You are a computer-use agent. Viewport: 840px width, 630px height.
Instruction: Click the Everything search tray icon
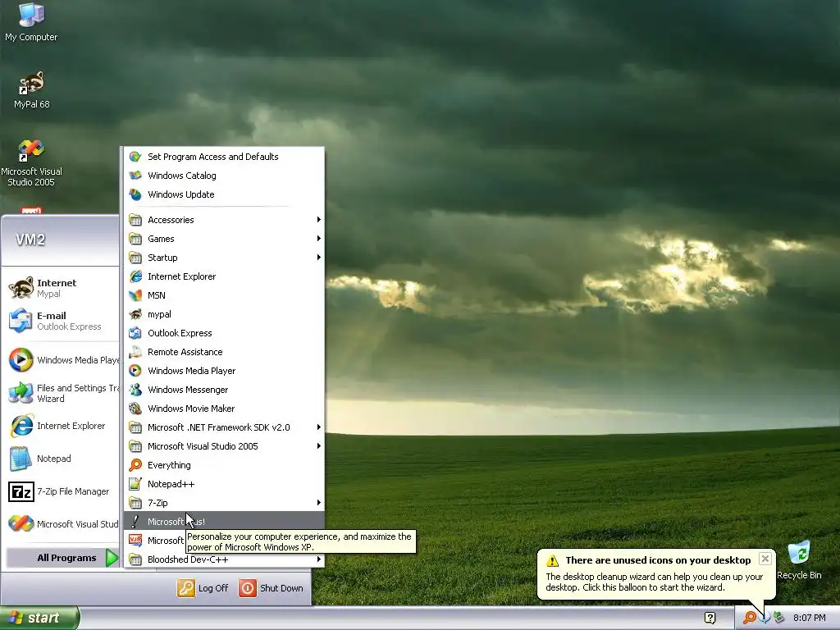[750, 618]
